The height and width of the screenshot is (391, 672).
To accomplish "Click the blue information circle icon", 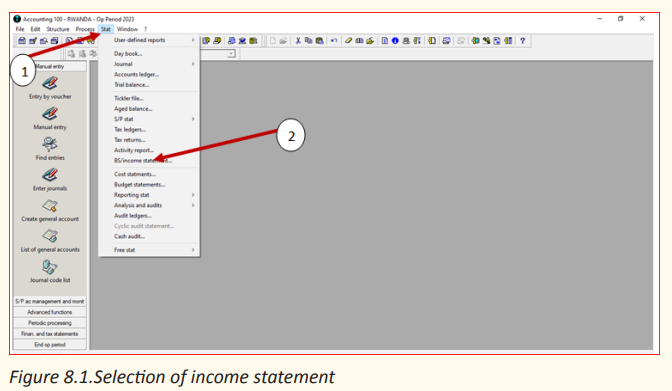I will [x=395, y=41].
